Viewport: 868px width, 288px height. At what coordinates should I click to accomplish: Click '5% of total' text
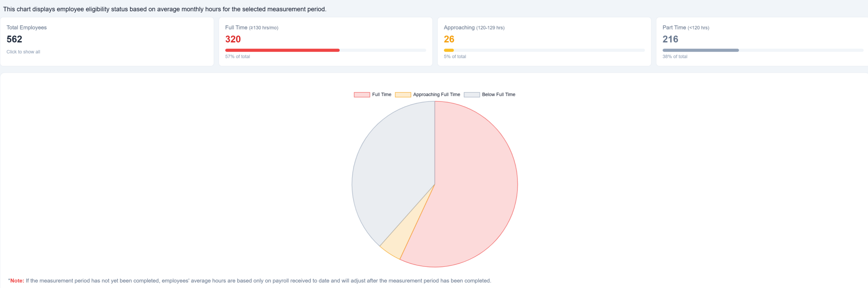coord(455,57)
